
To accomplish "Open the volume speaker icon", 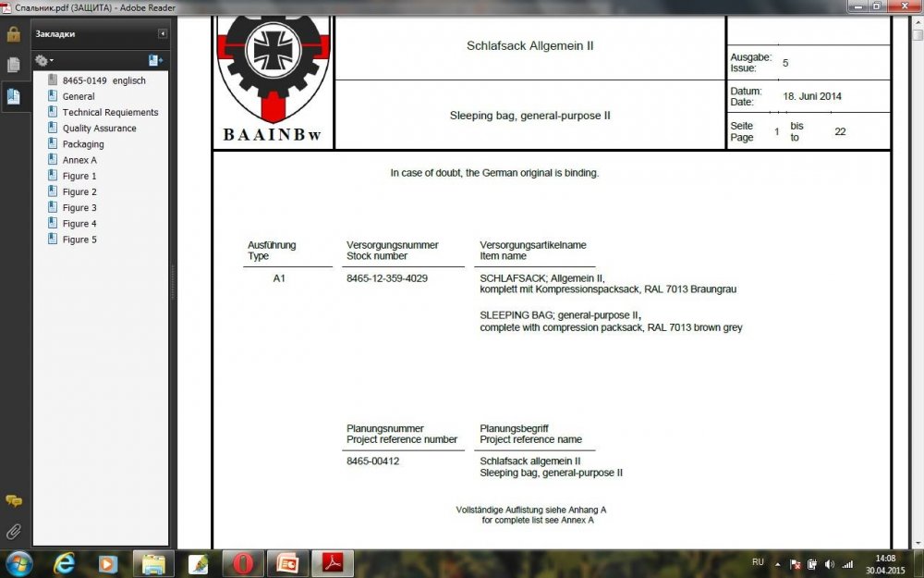I will 829,564.
